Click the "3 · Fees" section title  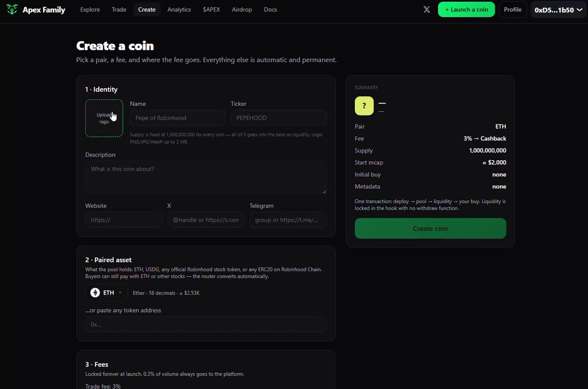(97, 365)
